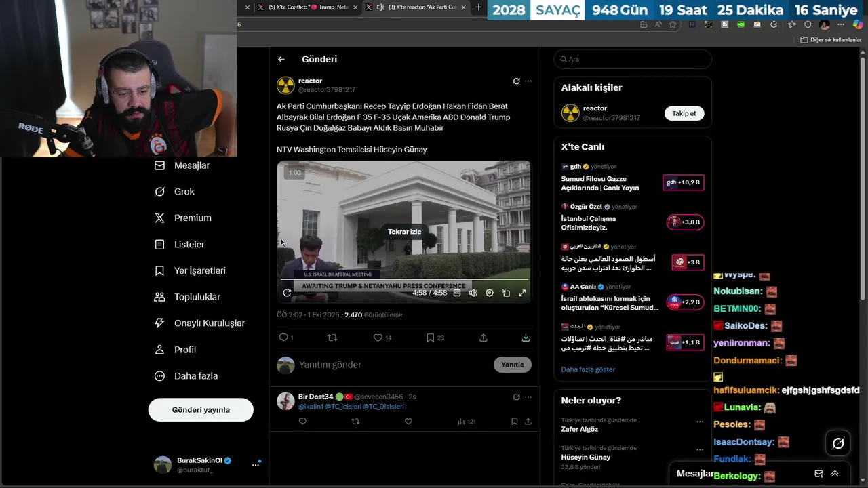Open Bir Dost34's profile avatar
868x488 pixels.
click(x=285, y=401)
